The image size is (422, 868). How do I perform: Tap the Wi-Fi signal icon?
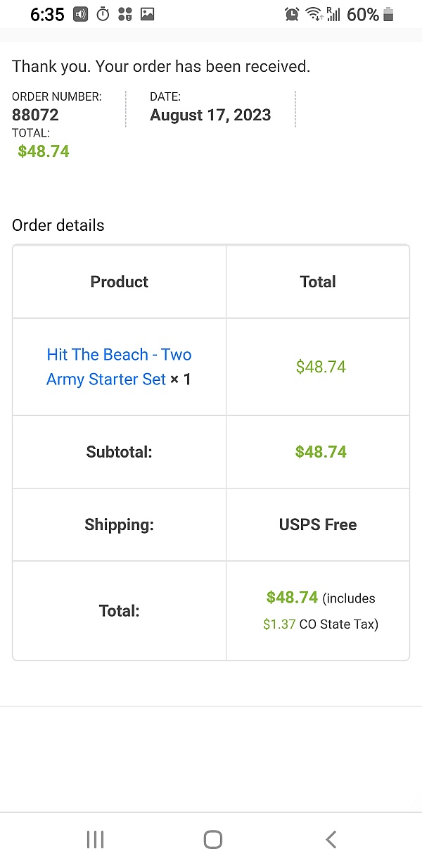pos(313,14)
